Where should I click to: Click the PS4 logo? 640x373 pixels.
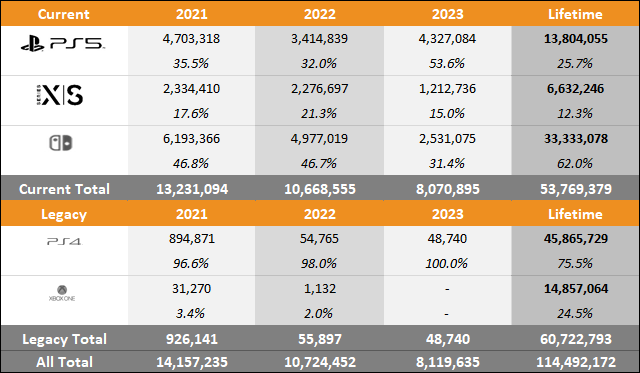(x=64, y=242)
